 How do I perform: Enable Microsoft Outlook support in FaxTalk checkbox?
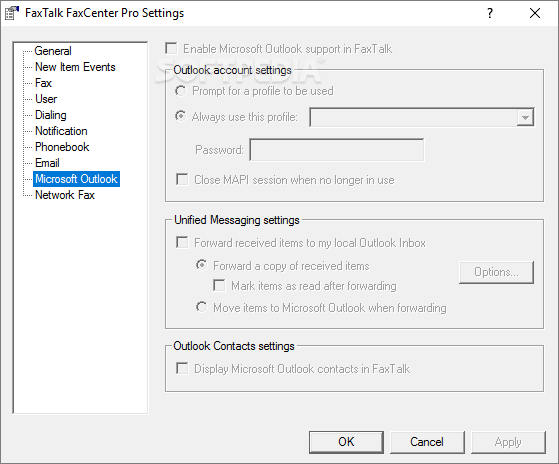point(171,48)
